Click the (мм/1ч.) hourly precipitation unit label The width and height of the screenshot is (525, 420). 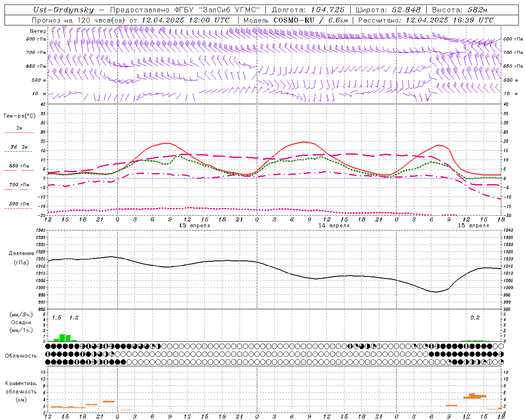tap(21, 330)
